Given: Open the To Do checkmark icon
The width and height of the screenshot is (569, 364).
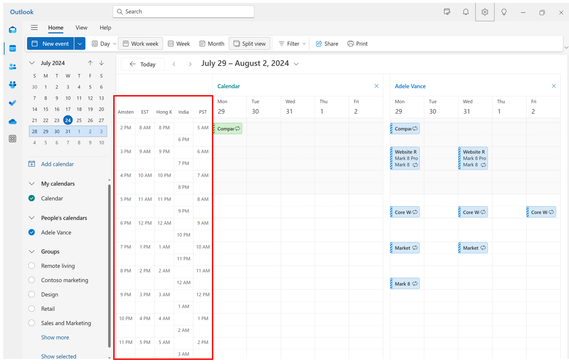Looking at the screenshot, I should coord(13,103).
